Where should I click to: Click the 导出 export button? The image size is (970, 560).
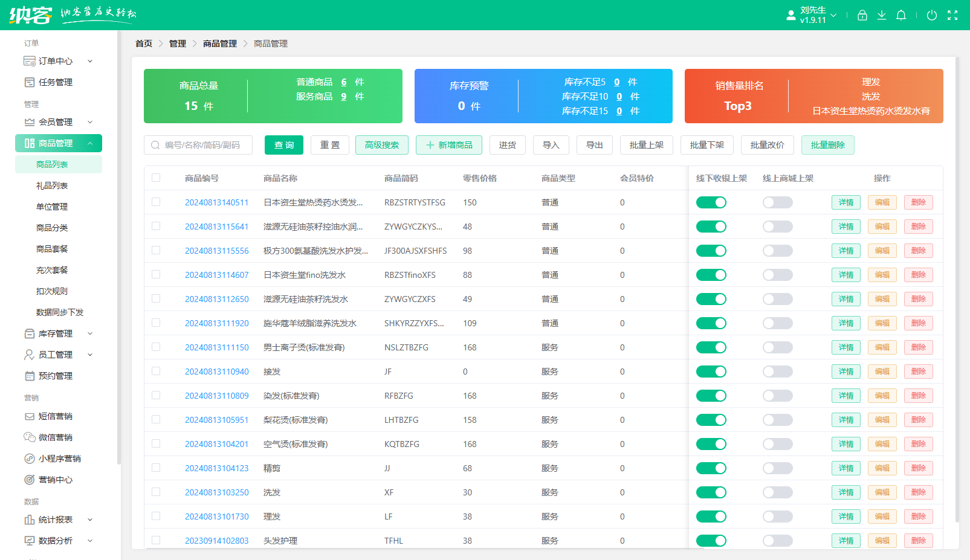click(x=595, y=145)
